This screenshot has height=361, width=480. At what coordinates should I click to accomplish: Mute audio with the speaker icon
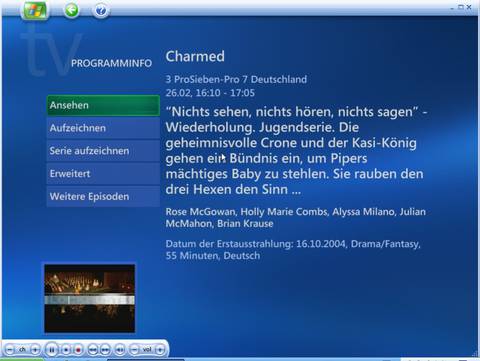coord(120,350)
